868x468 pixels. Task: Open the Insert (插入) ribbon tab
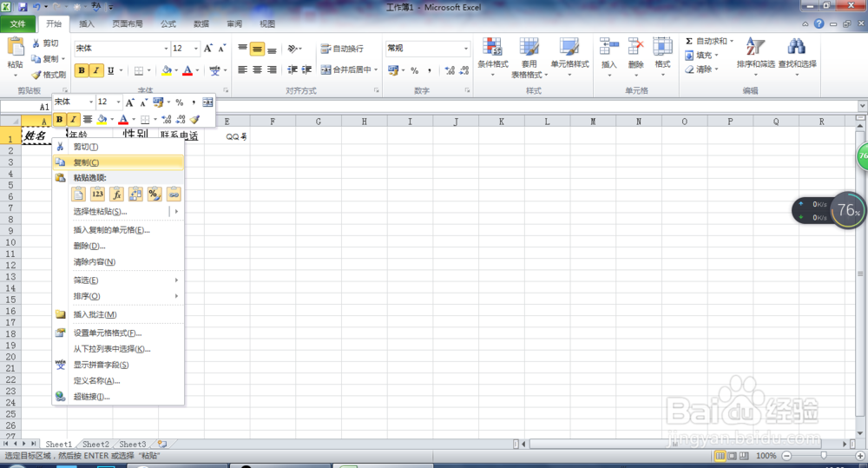point(87,23)
